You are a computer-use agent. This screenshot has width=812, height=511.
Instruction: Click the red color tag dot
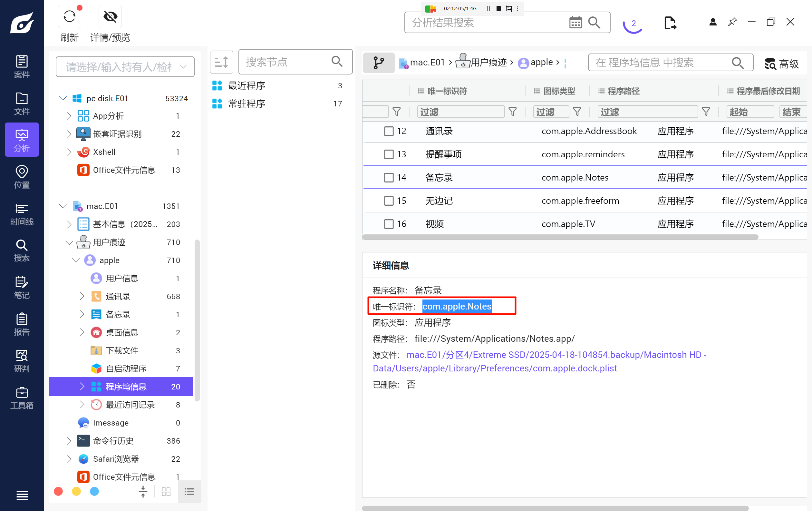click(58, 491)
